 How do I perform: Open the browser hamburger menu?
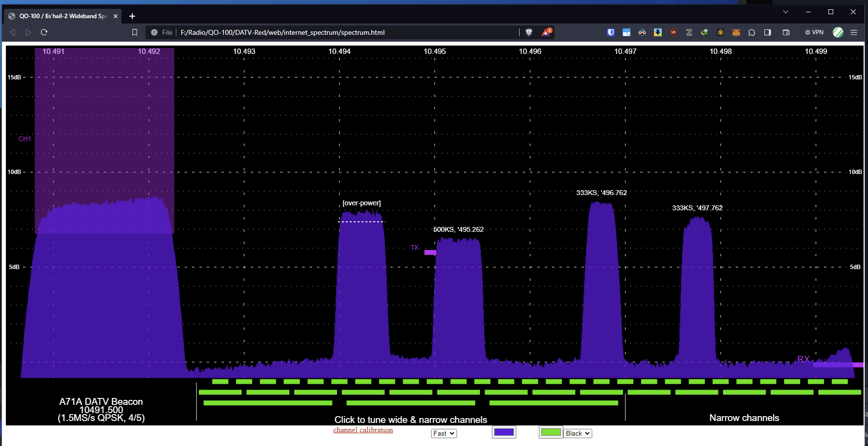point(854,32)
